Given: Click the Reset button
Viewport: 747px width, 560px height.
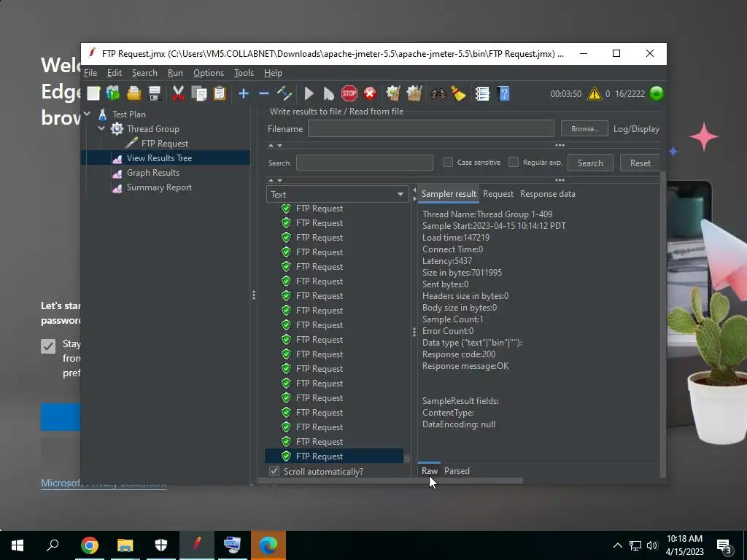Looking at the screenshot, I should point(640,163).
